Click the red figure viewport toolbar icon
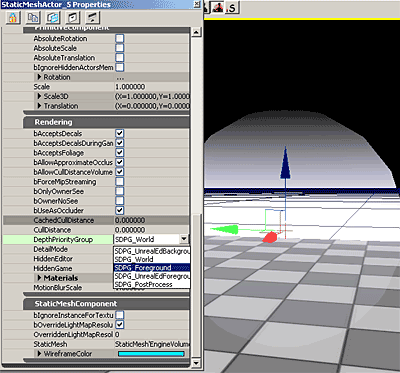The width and height of the screenshot is (400, 373). [x=218, y=7]
